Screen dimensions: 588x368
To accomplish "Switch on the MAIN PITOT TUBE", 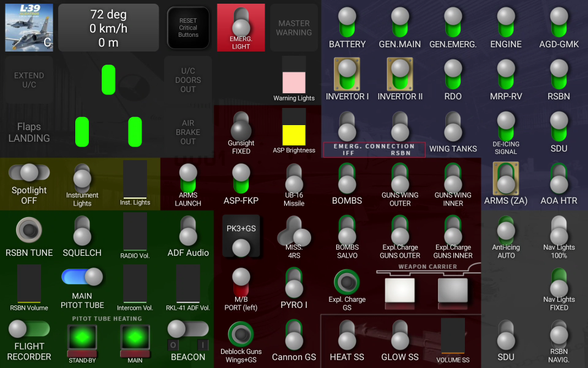I will coord(83,277).
